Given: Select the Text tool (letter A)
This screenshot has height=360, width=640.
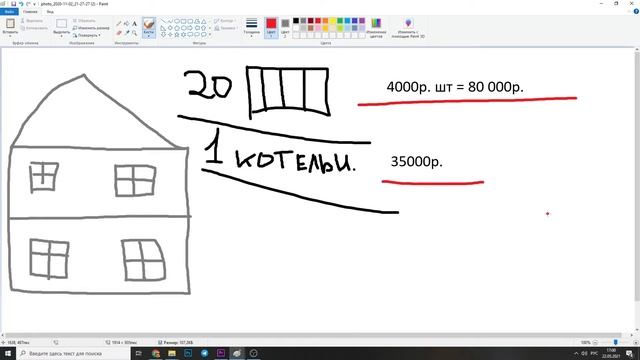Looking at the screenshot, I should point(134,24).
